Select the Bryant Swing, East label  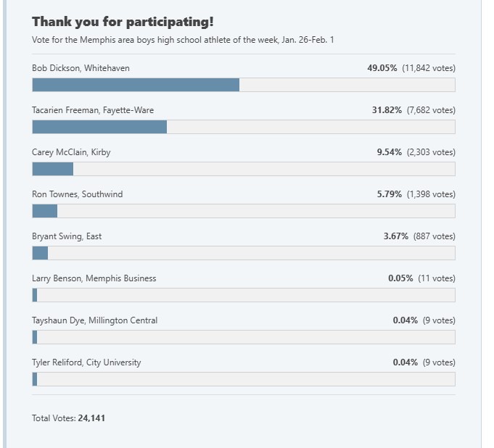[67, 236]
